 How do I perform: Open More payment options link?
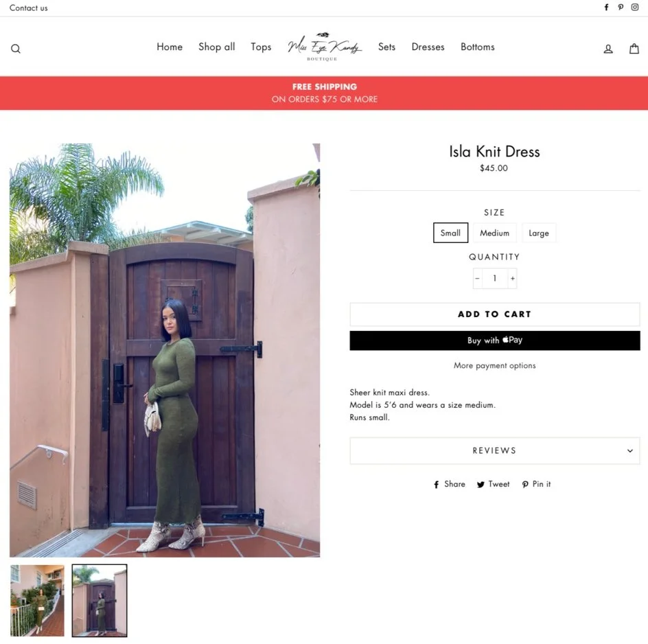494,365
